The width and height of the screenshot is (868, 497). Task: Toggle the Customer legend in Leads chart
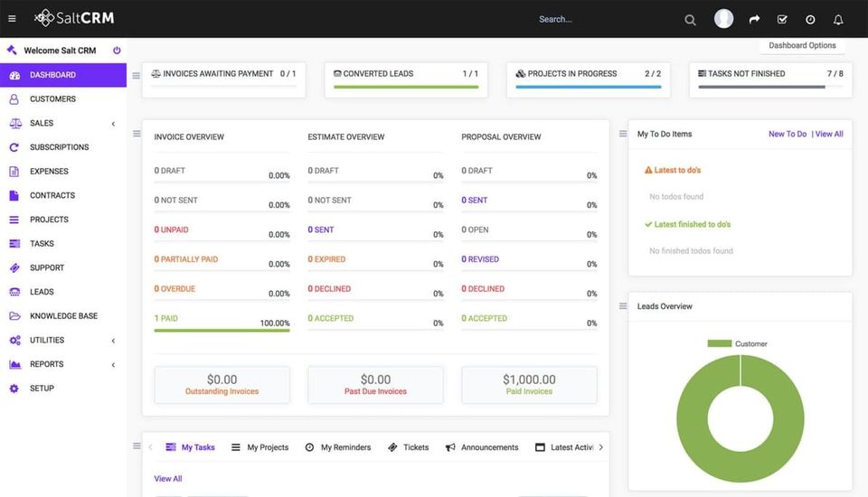click(737, 343)
